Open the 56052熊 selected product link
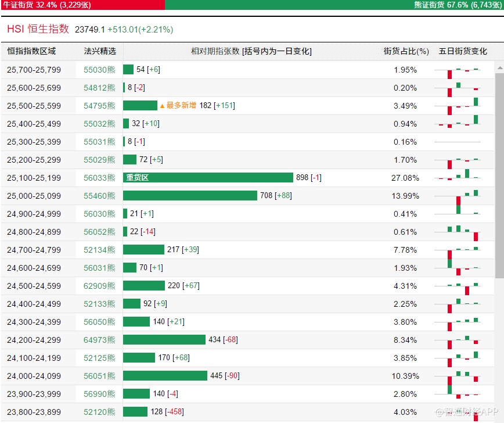 point(99,232)
